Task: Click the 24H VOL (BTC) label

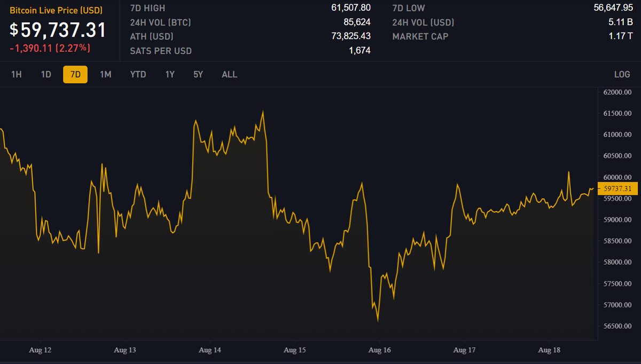Action: pyautogui.click(x=160, y=22)
